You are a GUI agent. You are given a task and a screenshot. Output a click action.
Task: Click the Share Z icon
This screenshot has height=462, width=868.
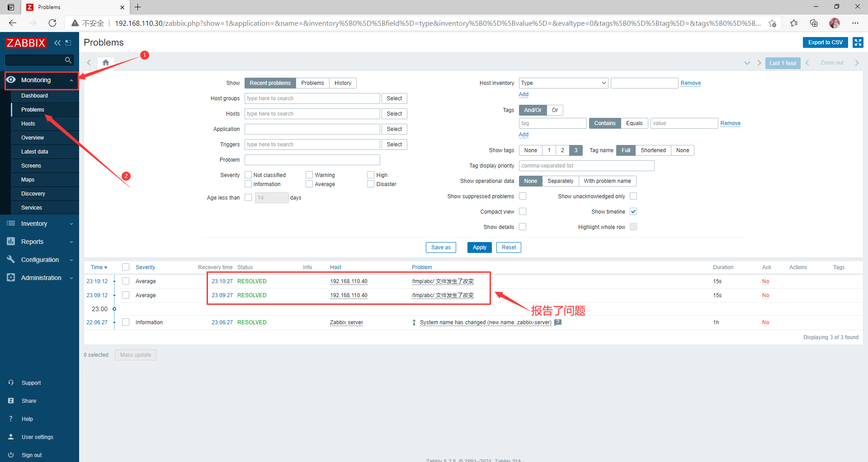tap(11, 401)
